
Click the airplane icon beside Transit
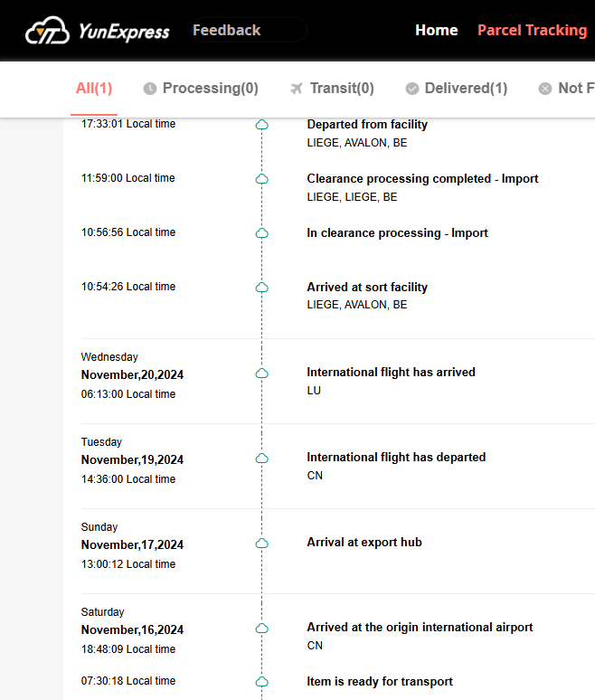296,89
